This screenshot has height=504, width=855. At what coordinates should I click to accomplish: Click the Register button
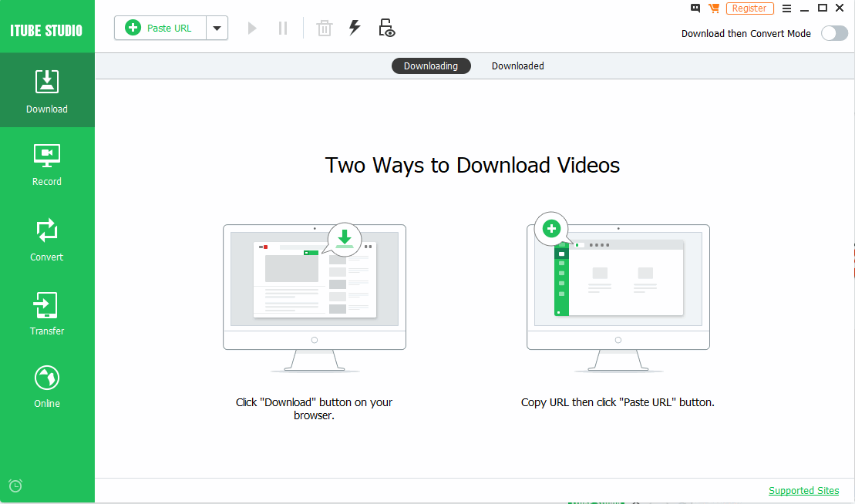(x=749, y=8)
